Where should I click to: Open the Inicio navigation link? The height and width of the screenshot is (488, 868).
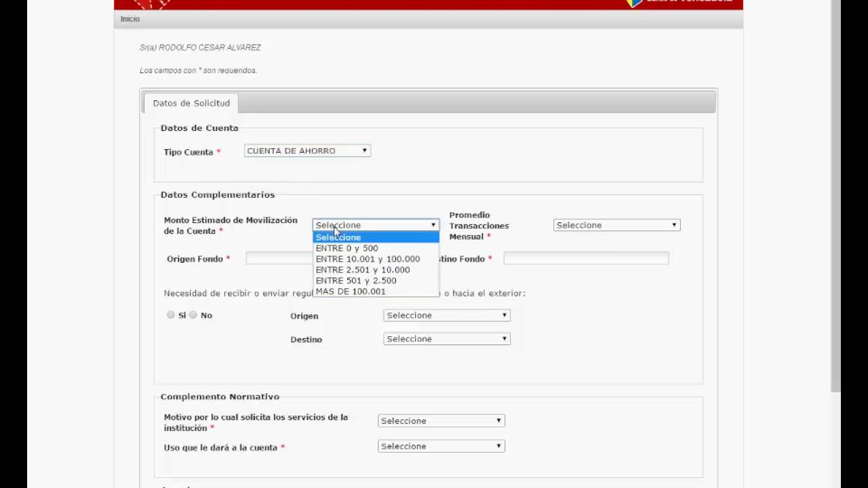click(x=130, y=19)
